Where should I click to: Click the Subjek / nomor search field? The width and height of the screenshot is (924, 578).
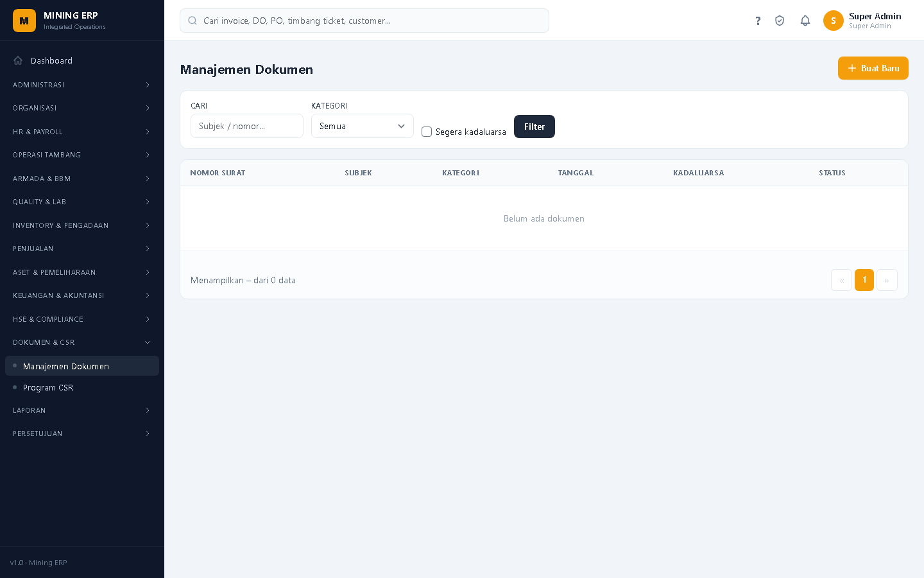pyautogui.click(x=247, y=126)
